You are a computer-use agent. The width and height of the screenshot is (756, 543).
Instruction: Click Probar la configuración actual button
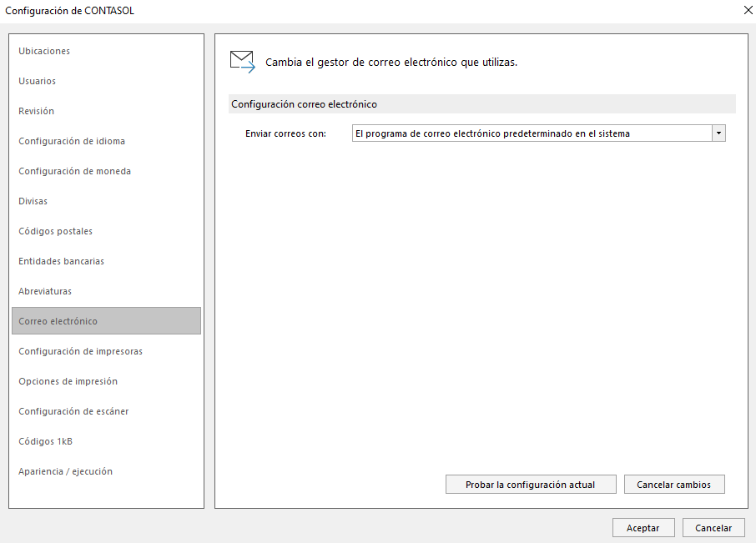click(x=531, y=485)
